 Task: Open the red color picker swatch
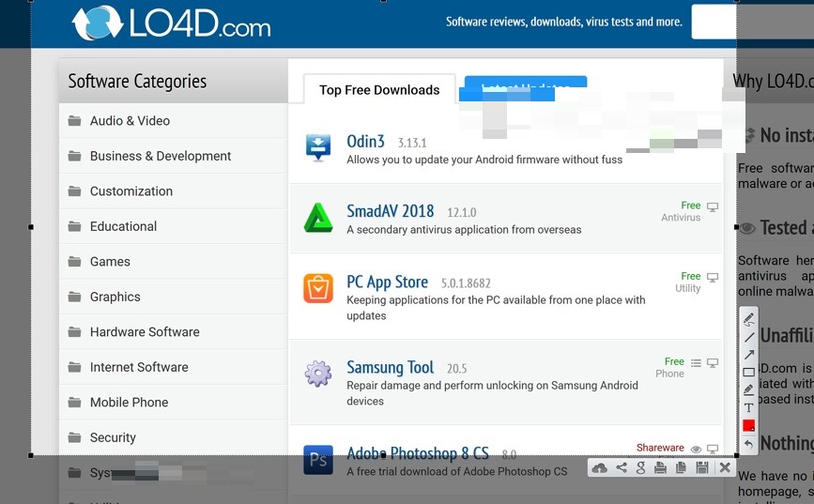coord(748,425)
